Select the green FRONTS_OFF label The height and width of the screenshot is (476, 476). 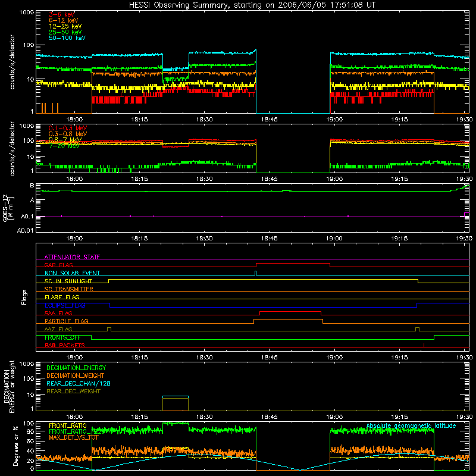pos(62,337)
